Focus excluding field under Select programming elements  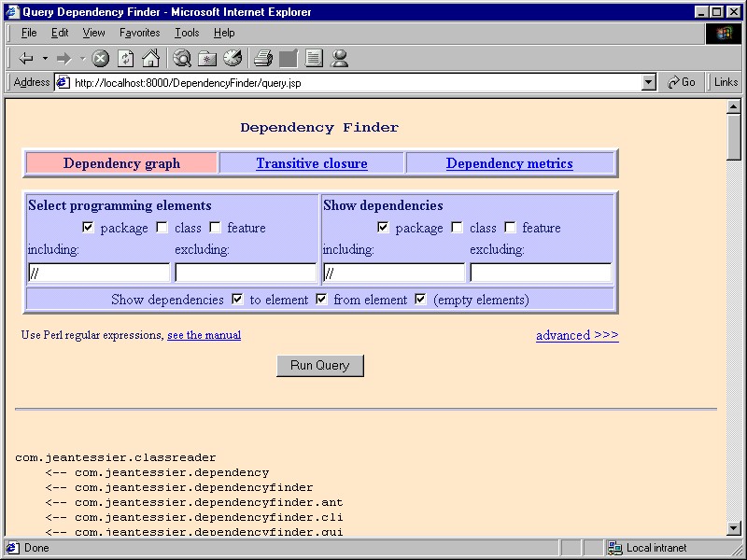pos(246,273)
